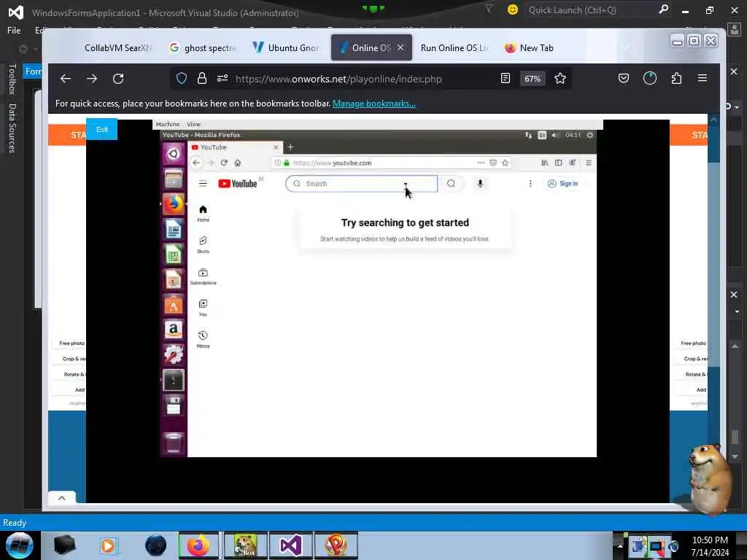Screen dimensions: 747x560
Task: Click the YouTube logo
Action: [x=237, y=184]
